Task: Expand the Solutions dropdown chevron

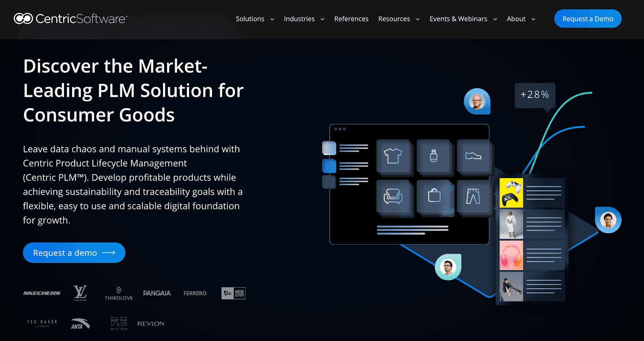Action: point(272,19)
